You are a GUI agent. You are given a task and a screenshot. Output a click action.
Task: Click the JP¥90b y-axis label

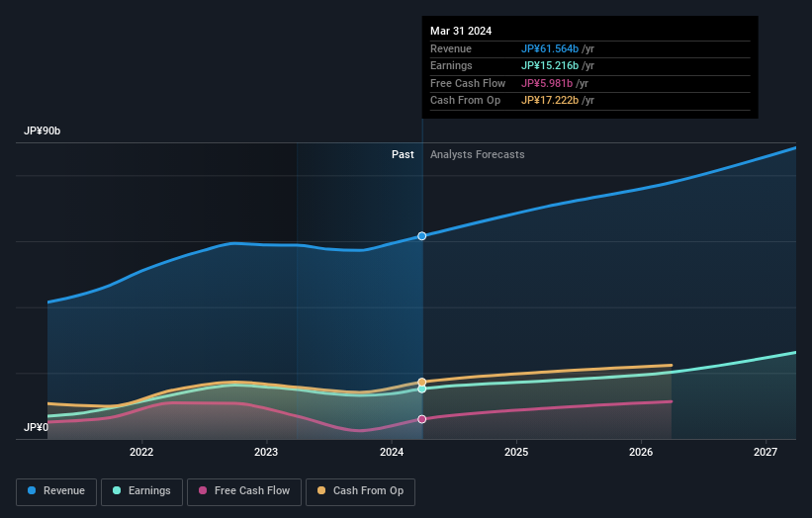(x=42, y=130)
